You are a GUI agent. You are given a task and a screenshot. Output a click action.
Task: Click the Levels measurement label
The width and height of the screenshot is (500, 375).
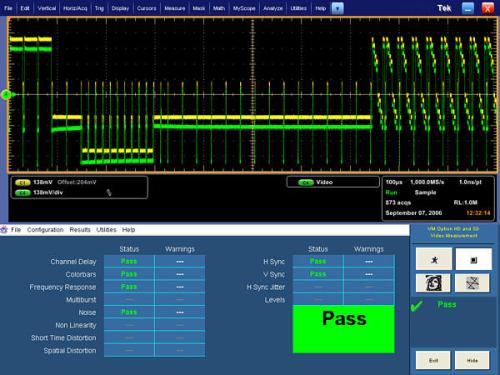pos(275,300)
